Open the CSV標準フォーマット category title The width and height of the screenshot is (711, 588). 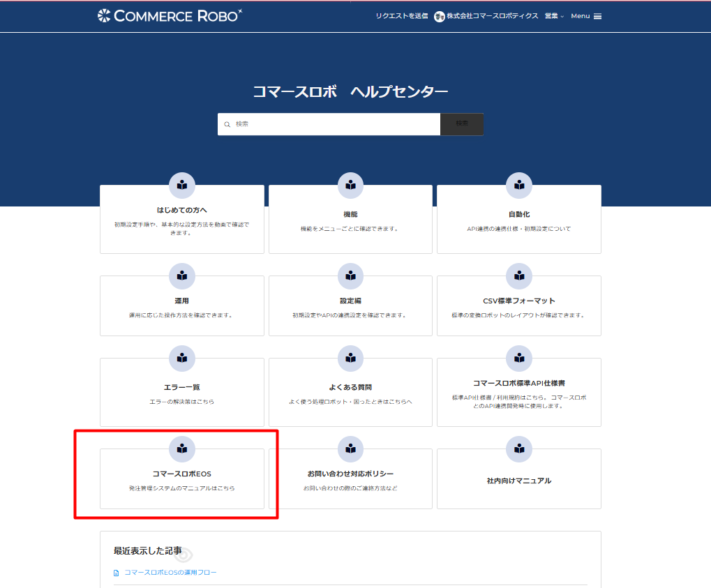pyautogui.click(x=519, y=301)
